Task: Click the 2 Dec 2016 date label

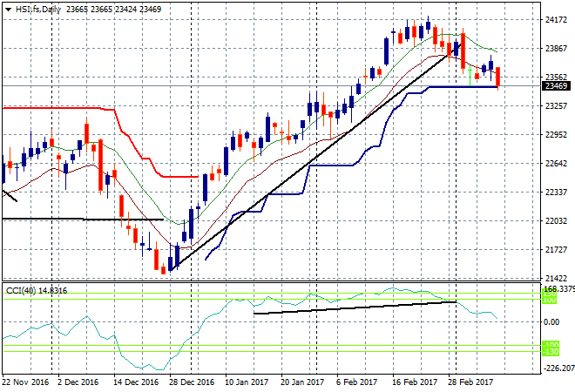Action: point(78,382)
